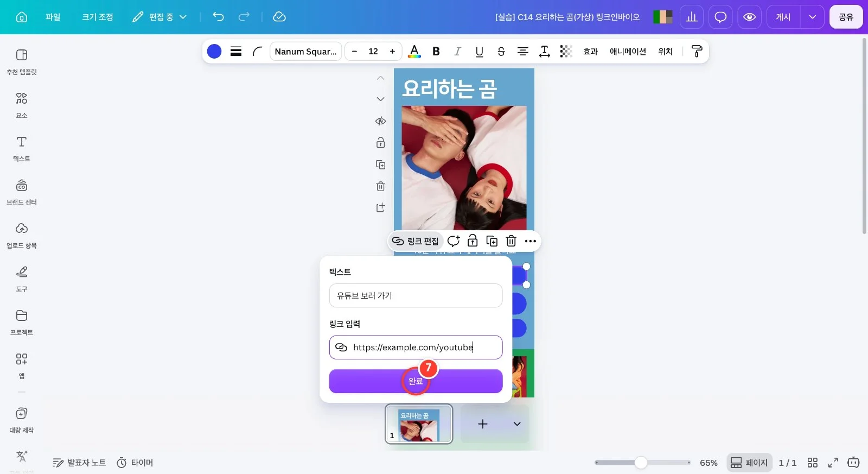The width and height of the screenshot is (868, 474).
Task: Toggle underline formatting
Action: click(479, 51)
